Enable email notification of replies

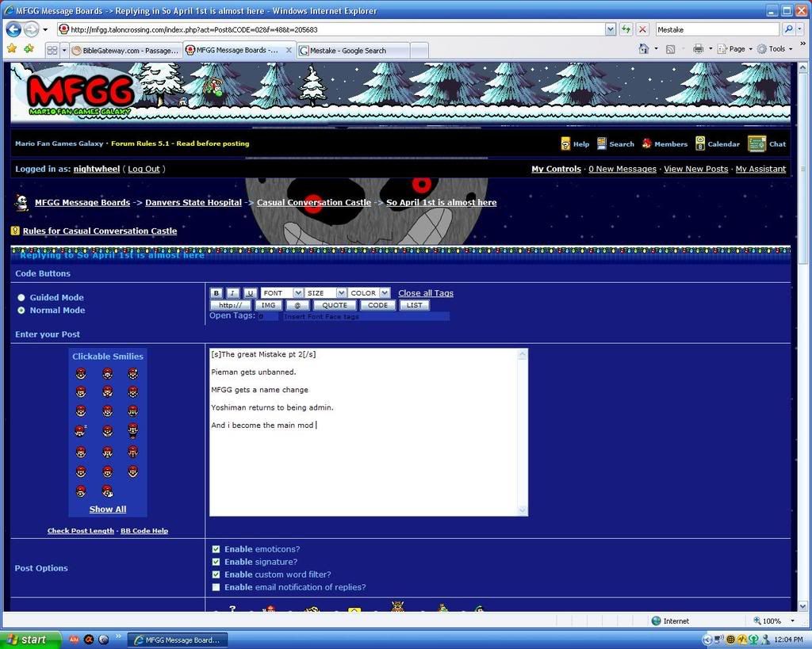216,587
